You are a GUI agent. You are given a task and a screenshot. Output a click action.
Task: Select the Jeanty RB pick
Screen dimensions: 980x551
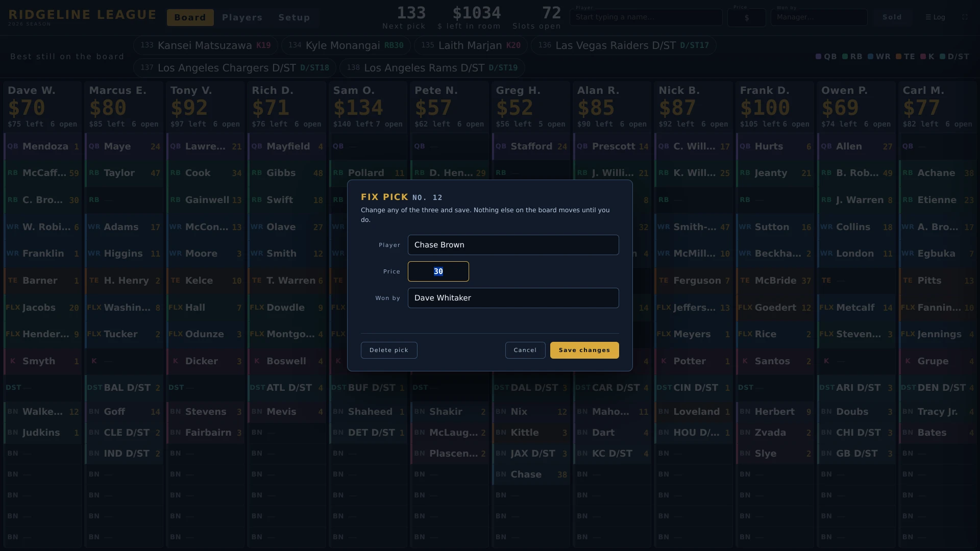pyautogui.click(x=775, y=173)
